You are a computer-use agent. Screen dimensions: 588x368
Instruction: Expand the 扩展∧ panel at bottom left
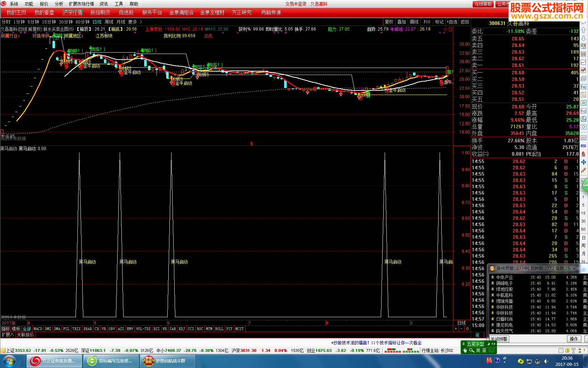(8, 335)
